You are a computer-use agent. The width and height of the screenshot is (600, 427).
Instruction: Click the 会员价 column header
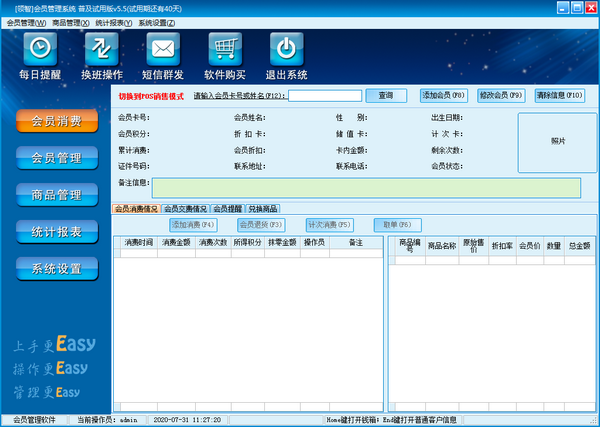click(x=530, y=246)
